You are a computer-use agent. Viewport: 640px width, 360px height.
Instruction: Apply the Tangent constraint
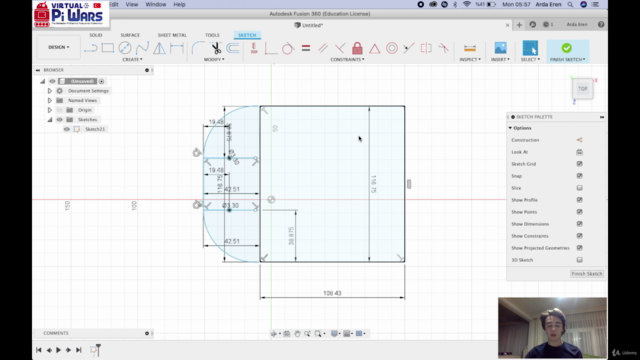tap(288, 48)
